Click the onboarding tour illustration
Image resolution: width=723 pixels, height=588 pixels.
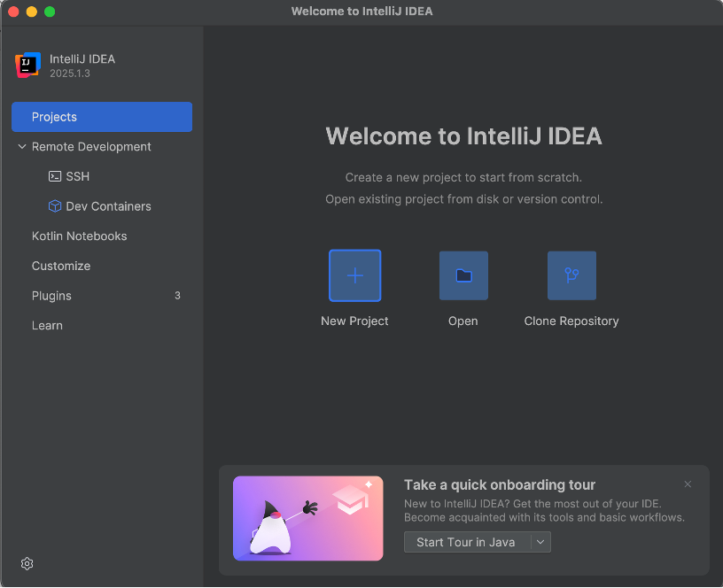click(307, 518)
